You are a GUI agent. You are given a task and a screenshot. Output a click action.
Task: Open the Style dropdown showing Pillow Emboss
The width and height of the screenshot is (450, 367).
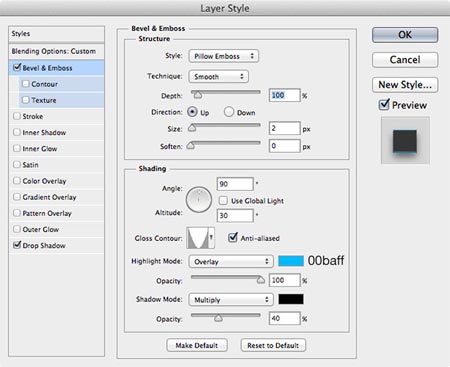point(224,56)
